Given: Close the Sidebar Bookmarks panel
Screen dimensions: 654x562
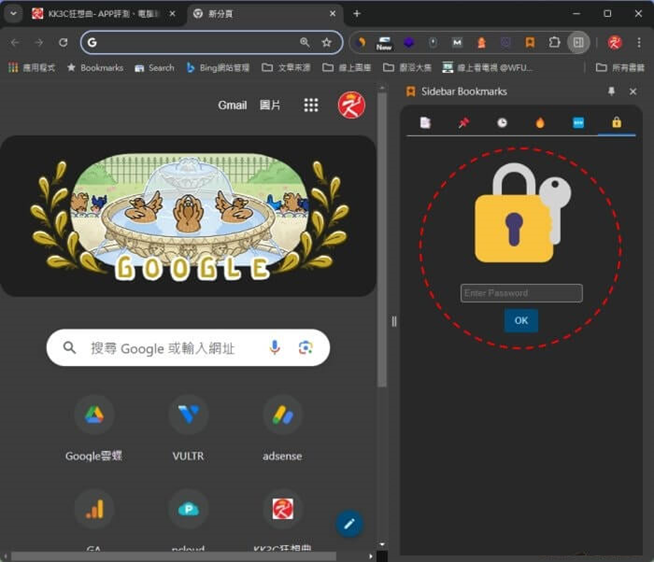Looking at the screenshot, I should coord(633,91).
